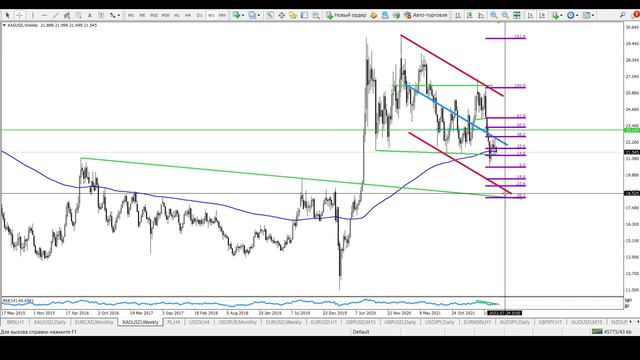The width and height of the screenshot is (640, 360).
Task: Switch chart to MN monthly timeframe
Action: click(x=222, y=15)
